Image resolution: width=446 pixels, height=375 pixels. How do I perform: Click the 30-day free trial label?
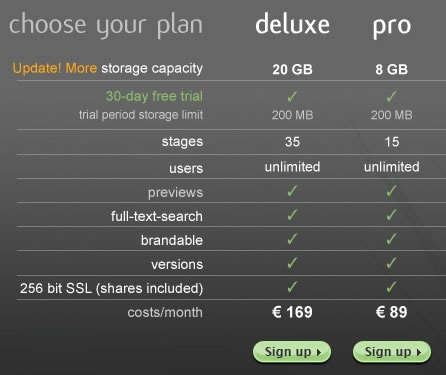[x=154, y=96]
